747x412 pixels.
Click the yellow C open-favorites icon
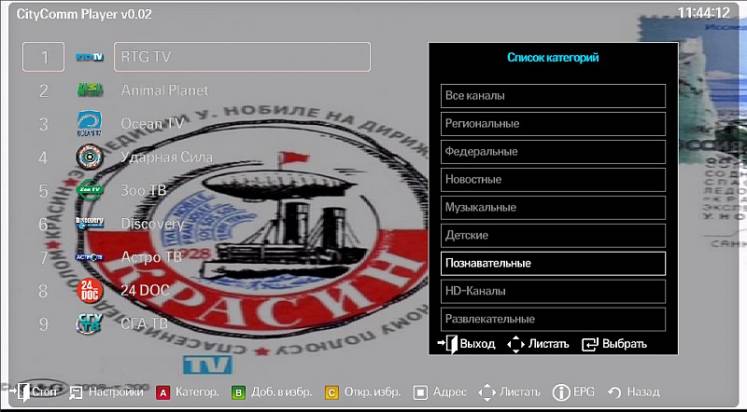click(x=332, y=393)
